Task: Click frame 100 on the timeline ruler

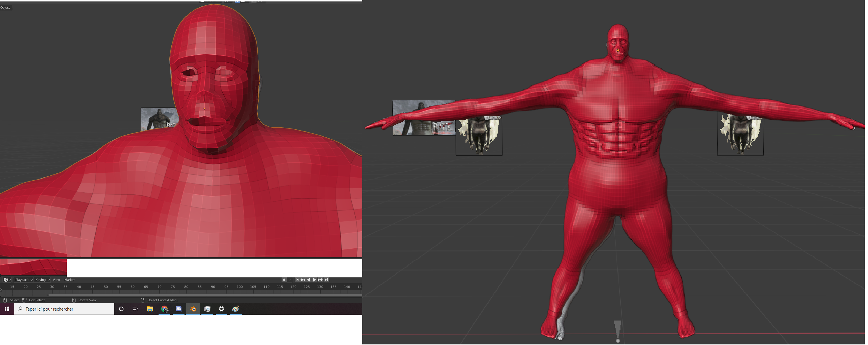Action: click(x=240, y=287)
